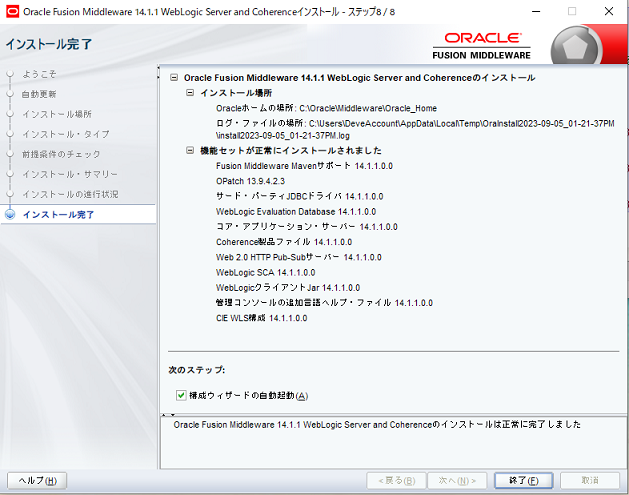Click the disabled 取消 cancel button

[x=590, y=480]
